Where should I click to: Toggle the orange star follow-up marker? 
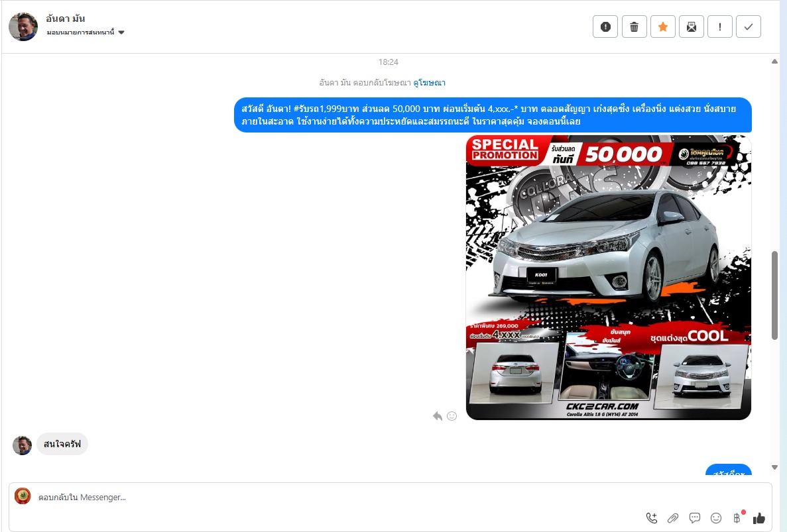pyautogui.click(x=662, y=27)
